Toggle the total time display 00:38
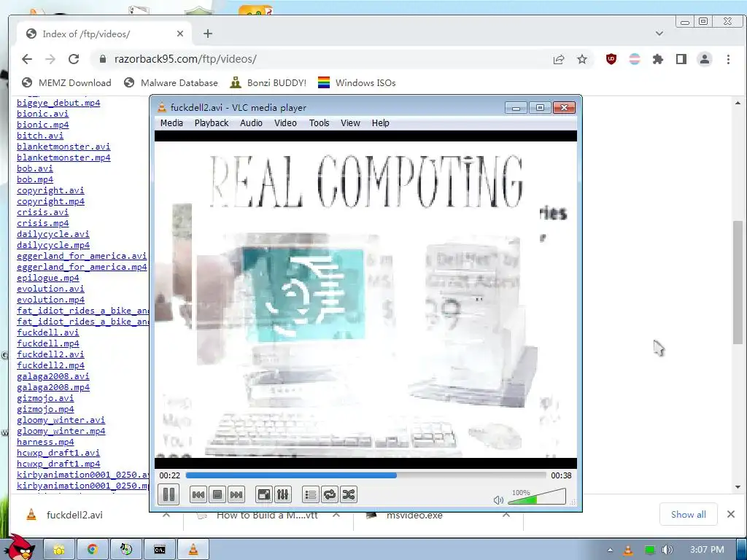This screenshot has width=747, height=560. (x=561, y=475)
